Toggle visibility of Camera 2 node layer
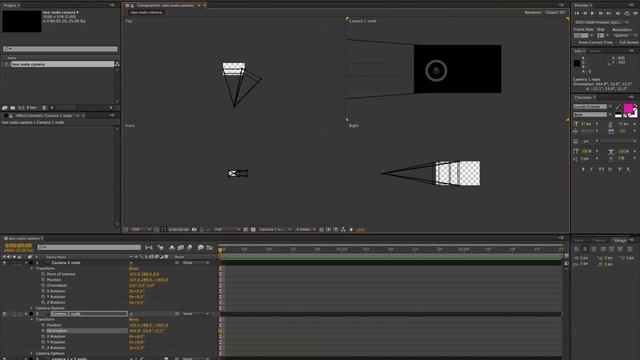 [4, 263]
